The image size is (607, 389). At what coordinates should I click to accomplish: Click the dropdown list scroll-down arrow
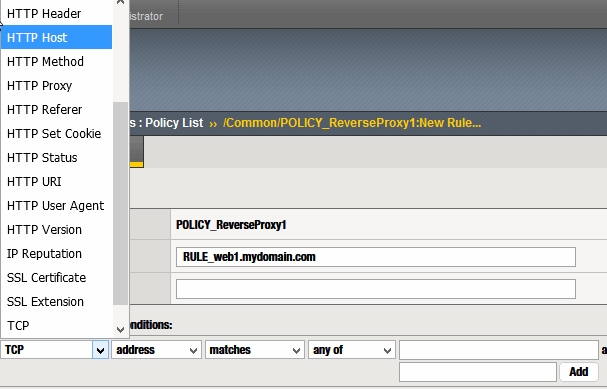point(120,329)
